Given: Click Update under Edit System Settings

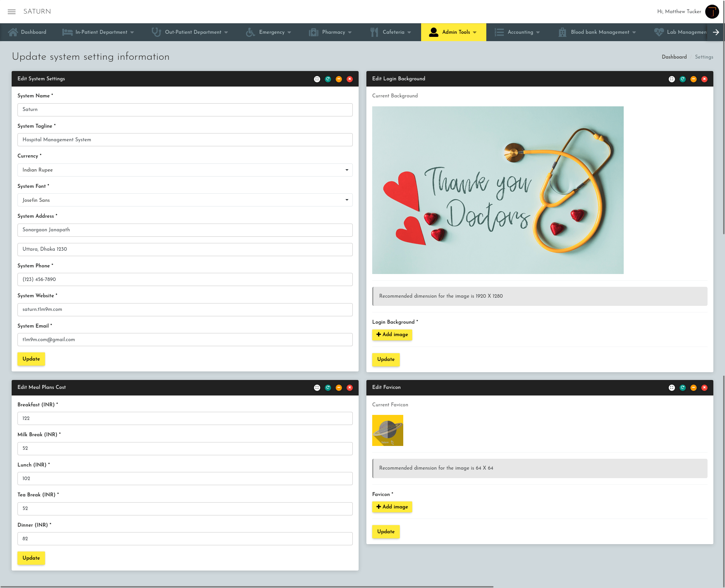Looking at the screenshot, I should [31, 359].
